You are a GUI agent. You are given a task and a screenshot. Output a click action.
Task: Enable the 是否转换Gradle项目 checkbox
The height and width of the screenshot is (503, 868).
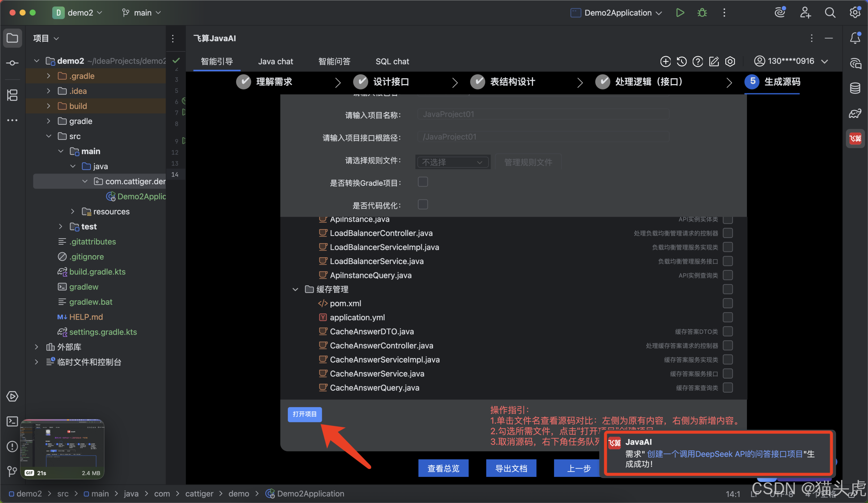(x=422, y=182)
